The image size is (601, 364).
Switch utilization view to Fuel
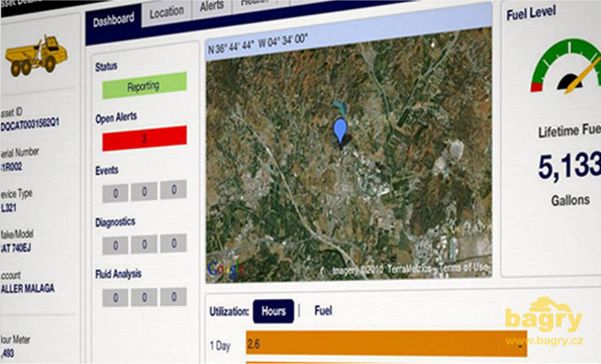(323, 311)
